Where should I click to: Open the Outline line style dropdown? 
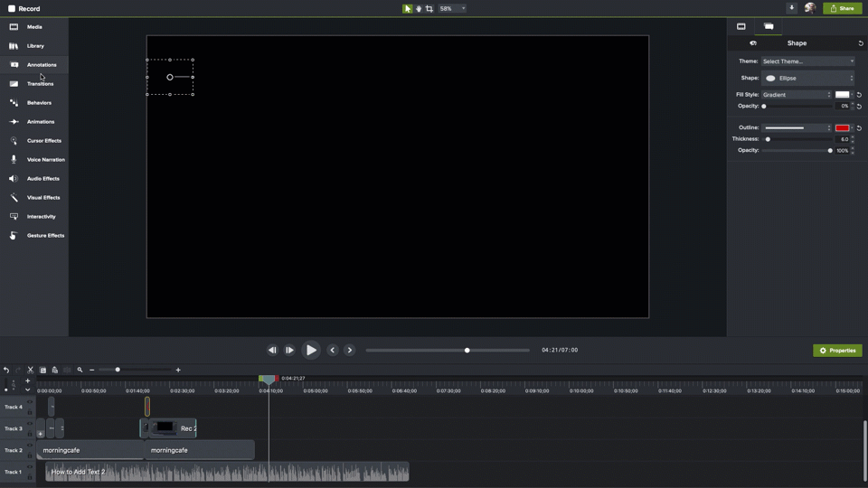tap(797, 127)
